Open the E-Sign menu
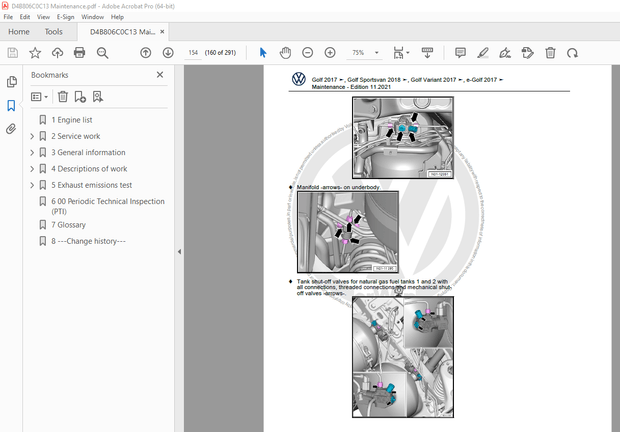The width and height of the screenshot is (620, 432). (65, 17)
